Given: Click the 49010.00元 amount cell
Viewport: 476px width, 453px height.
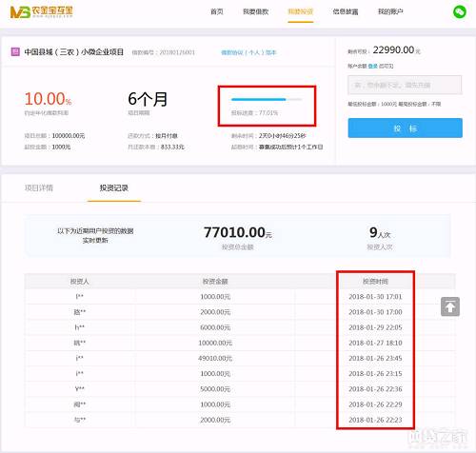Looking at the screenshot, I should click(215, 359).
